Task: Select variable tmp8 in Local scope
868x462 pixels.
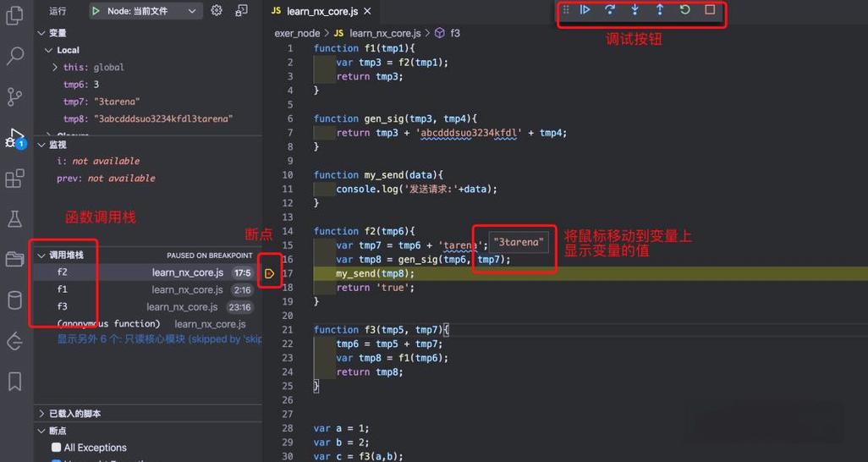Action: click(148, 119)
